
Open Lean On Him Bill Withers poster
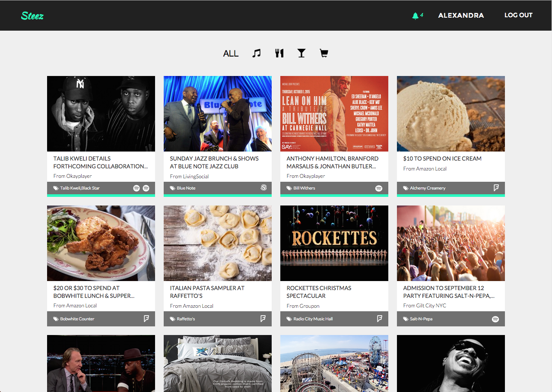tap(334, 114)
